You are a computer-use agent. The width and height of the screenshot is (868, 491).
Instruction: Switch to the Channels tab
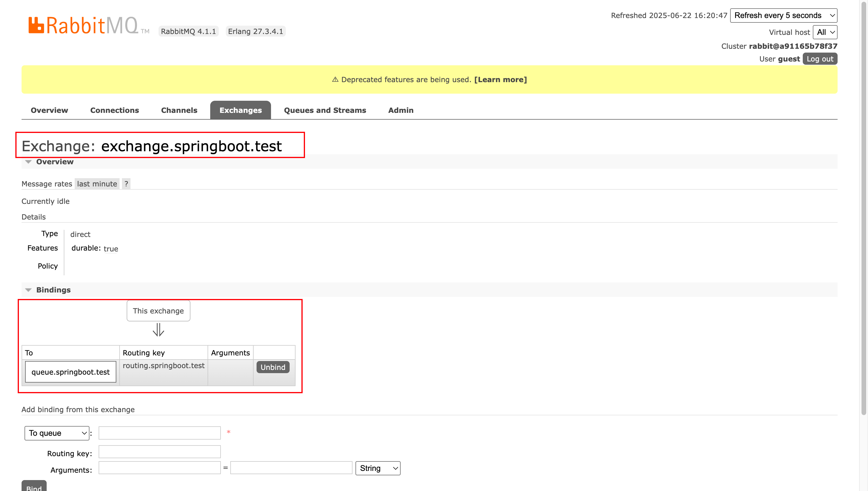pyautogui.click(x=179, y=110)
